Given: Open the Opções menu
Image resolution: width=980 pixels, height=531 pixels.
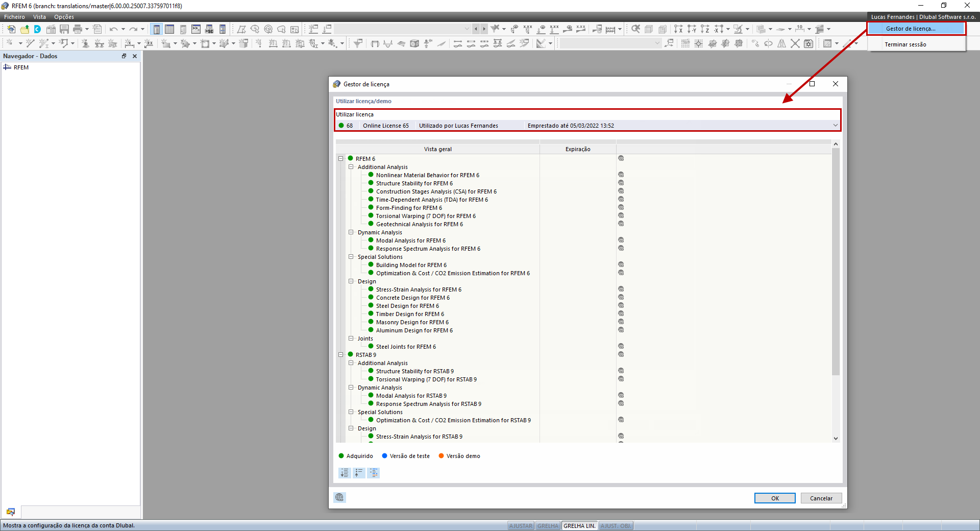Looking at the screenshot, I should pyautogui.click(x=64, y=17).
